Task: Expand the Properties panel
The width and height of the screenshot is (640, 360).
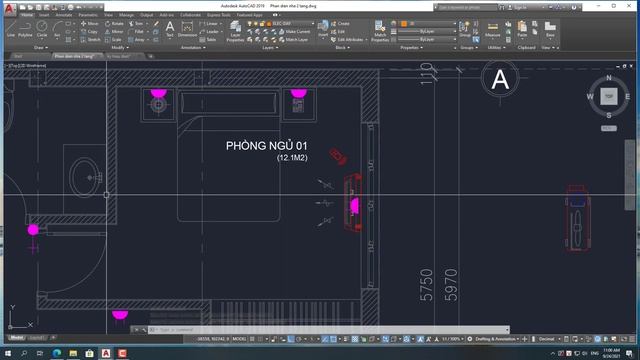Action: coord(411,48)
